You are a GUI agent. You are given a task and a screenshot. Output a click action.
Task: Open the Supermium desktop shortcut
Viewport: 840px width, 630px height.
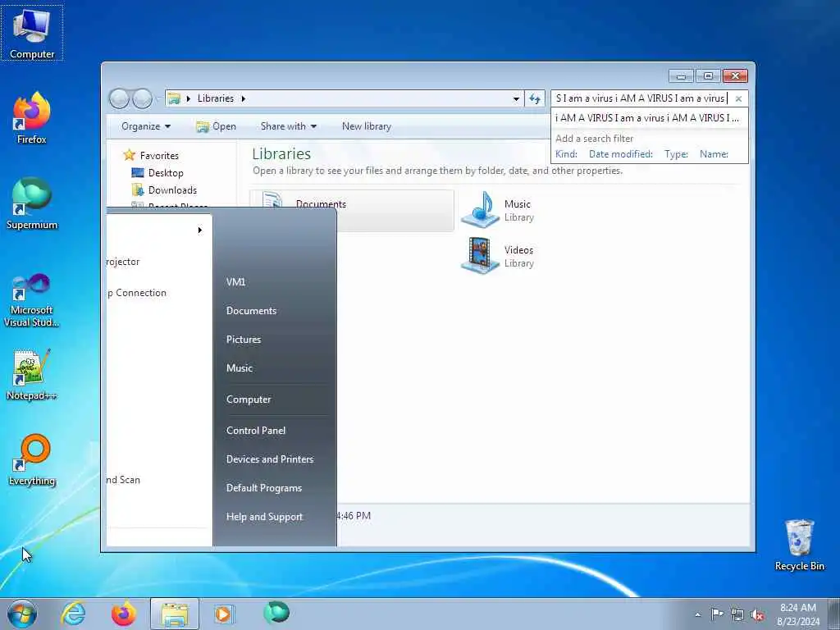click(32, 203)
